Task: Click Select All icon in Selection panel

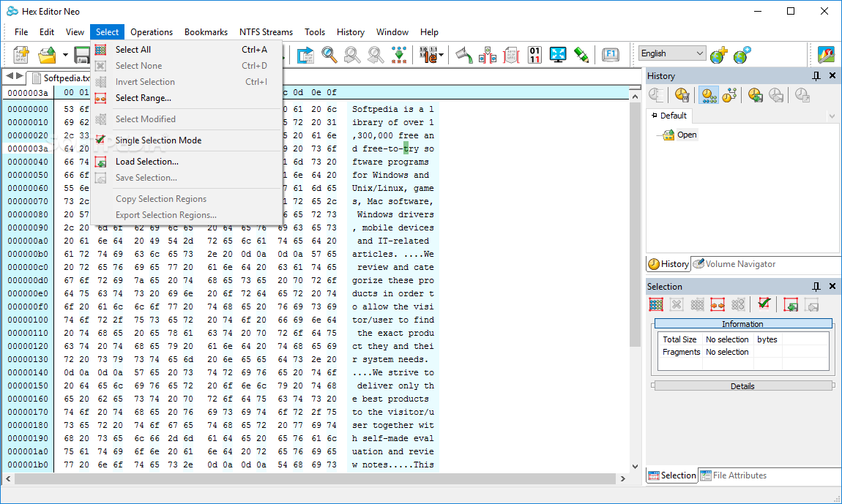Action: point(656,304)
